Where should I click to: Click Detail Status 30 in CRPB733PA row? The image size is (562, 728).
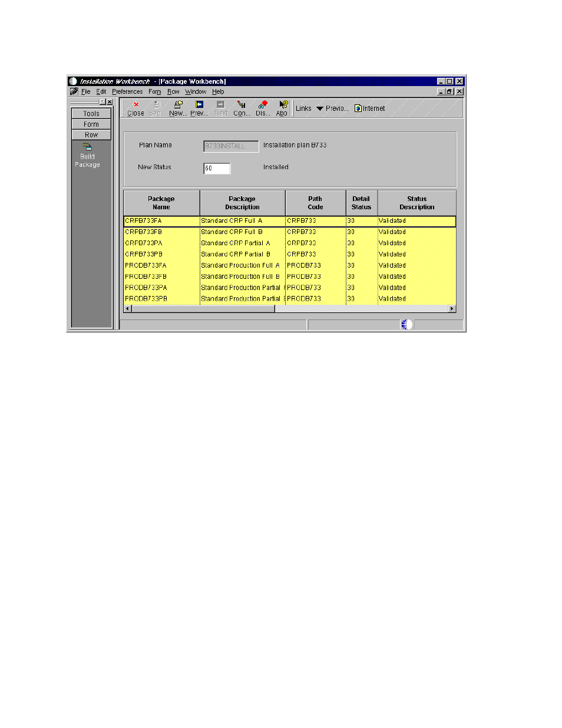[x=361, y=243]
